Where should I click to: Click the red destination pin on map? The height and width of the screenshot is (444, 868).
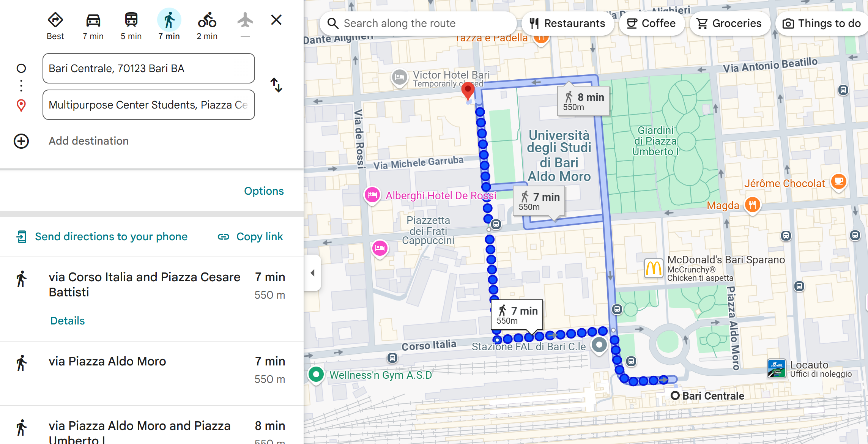(468, 91)
